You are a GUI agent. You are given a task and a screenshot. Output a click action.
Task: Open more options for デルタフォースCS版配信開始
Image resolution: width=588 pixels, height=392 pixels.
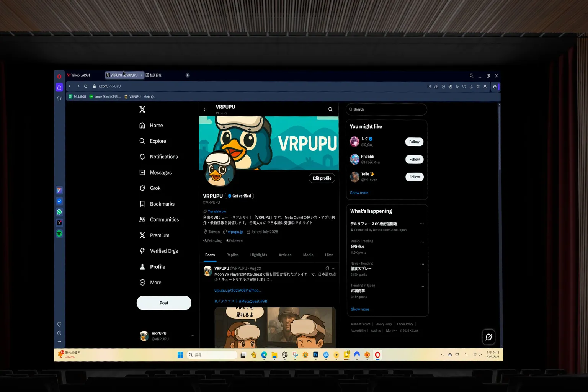[x=422, y=224]
